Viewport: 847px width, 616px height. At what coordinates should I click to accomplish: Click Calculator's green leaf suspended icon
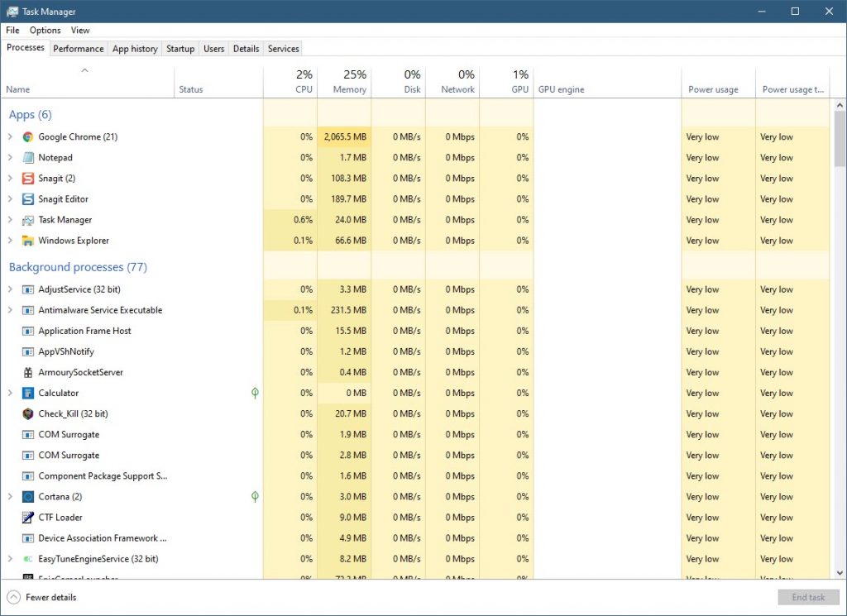pyautogui.click(x=255, y=393)
